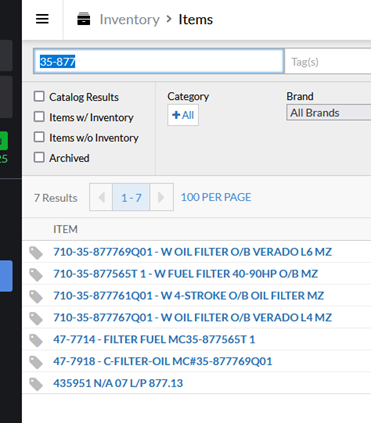This screenshot has width=371, height=423.
Task: Click the Brand filter label
Action: coord(300,96)
